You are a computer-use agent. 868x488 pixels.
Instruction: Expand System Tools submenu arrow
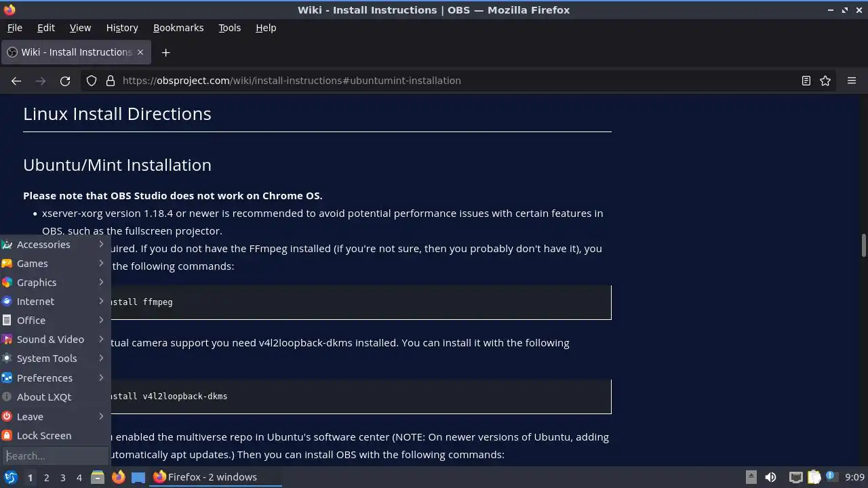101,359
